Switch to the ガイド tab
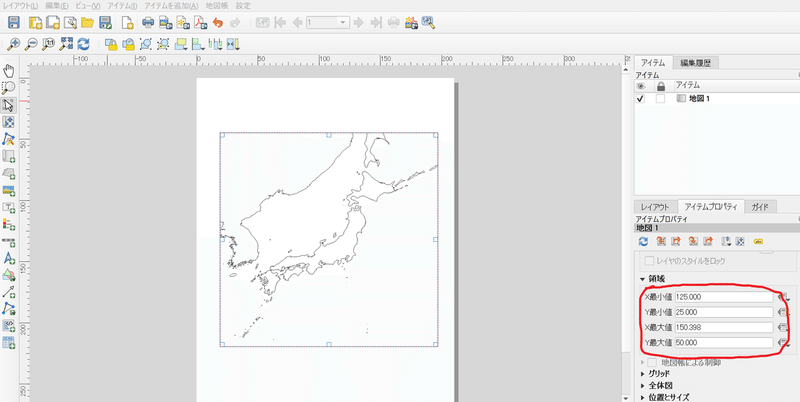Screen dimensions: 800x402 761,207
